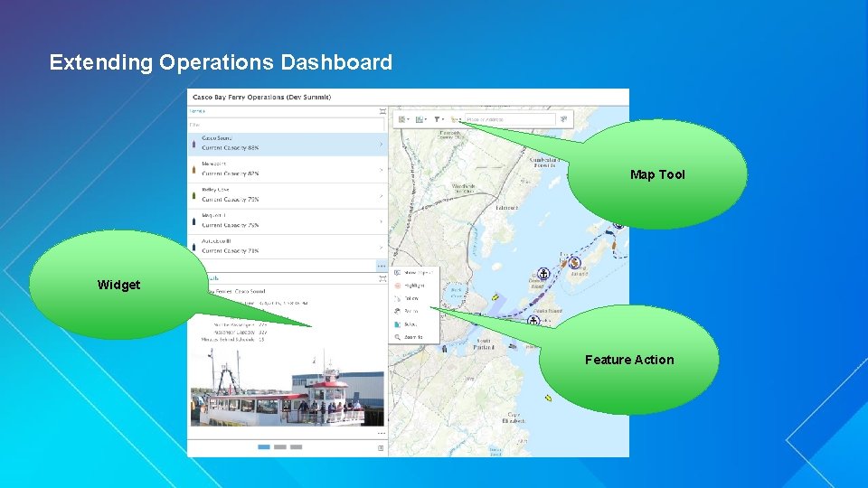Maximize the ferries list panel
Screen dimensions: 868x488
tap(382, 111)
